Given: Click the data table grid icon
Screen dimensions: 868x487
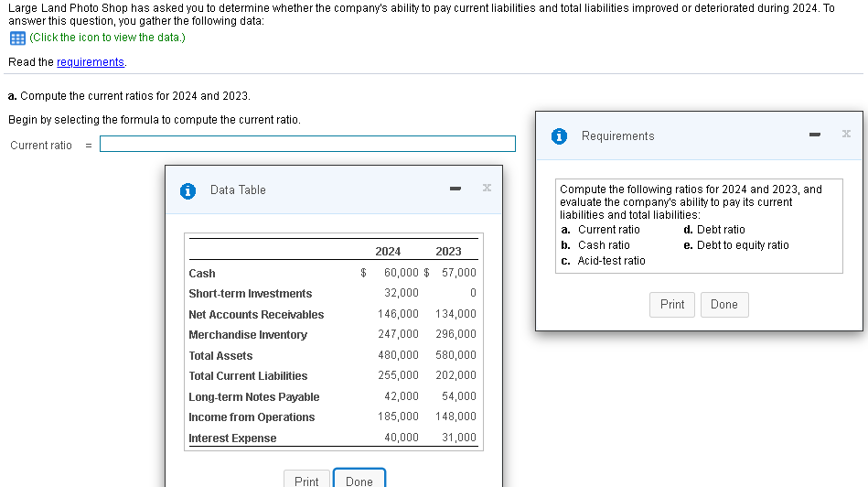Looking at the screenshot, I should (x=17, y=38).
